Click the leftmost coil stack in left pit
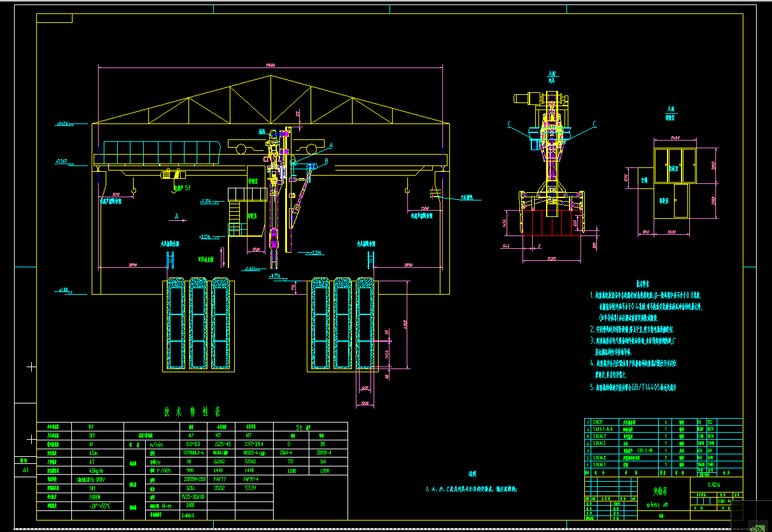Screen dimensions: 772x532 (176, 324)
